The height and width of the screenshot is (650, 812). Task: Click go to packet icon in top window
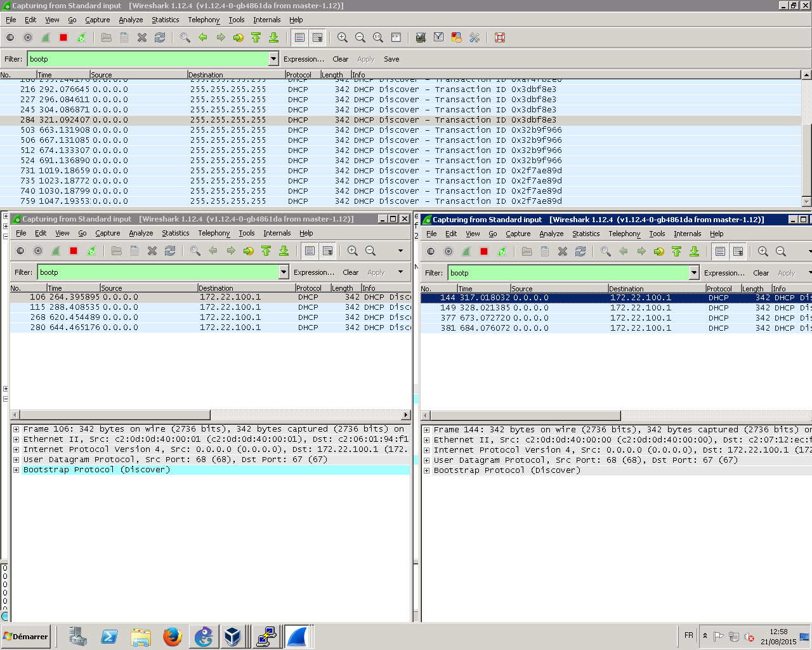[x=239, y=37]
